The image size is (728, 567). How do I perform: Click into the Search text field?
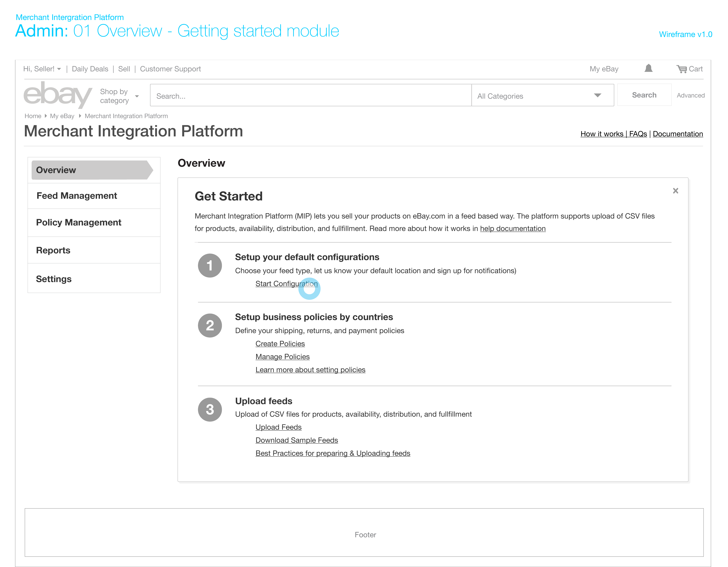(310, 96)
